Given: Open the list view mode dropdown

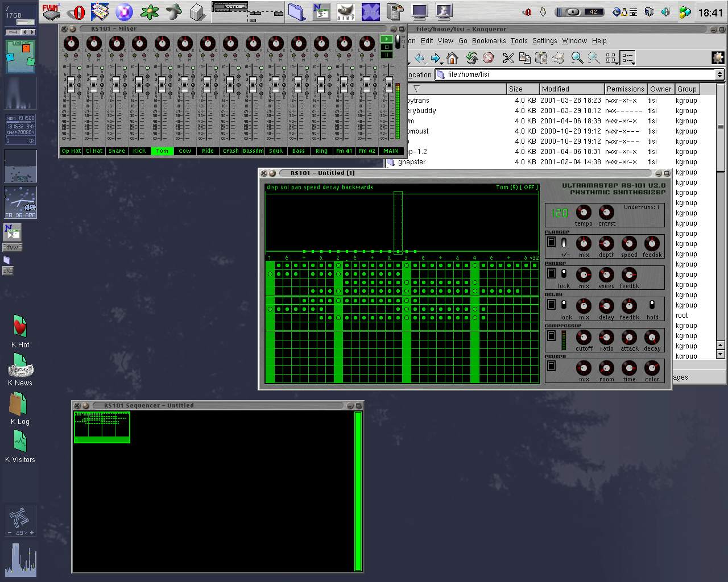Looking at the screenshot, I should click(x=633, y=63).
